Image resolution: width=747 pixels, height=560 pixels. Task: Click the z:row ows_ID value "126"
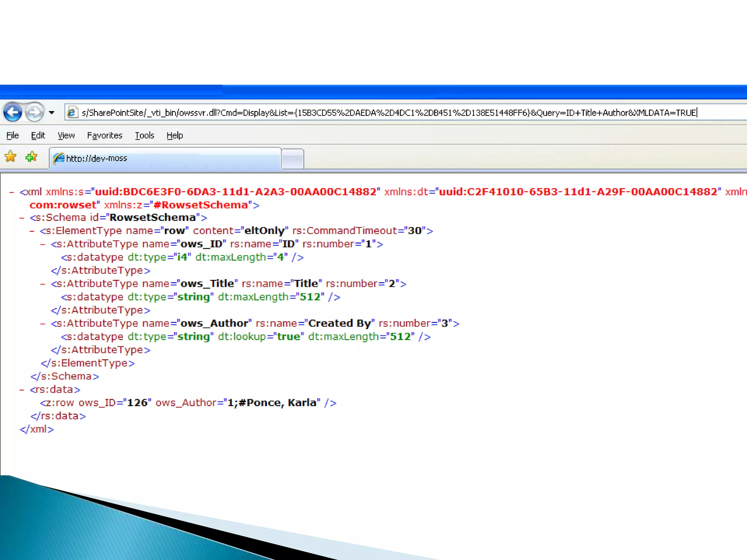(137, 403)
